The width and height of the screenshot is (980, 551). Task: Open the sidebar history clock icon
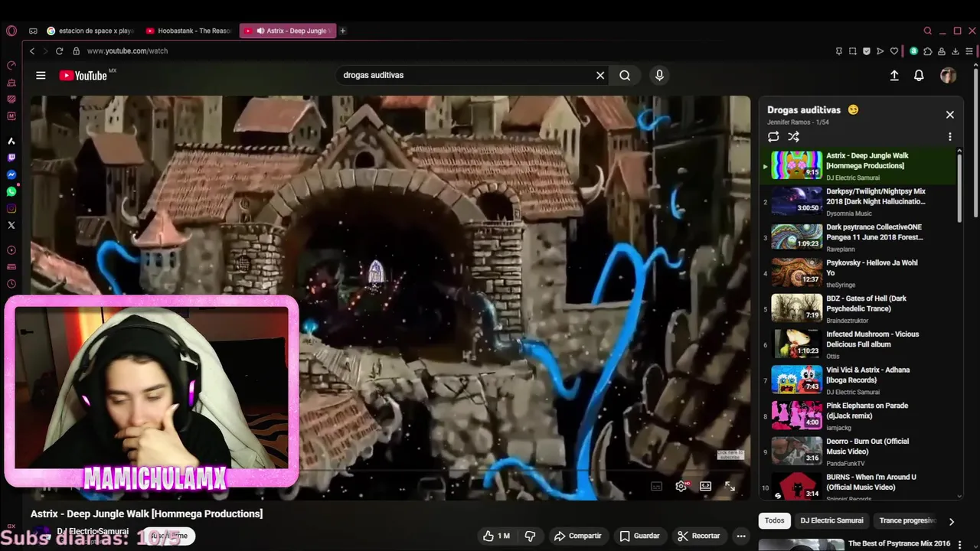11,284
